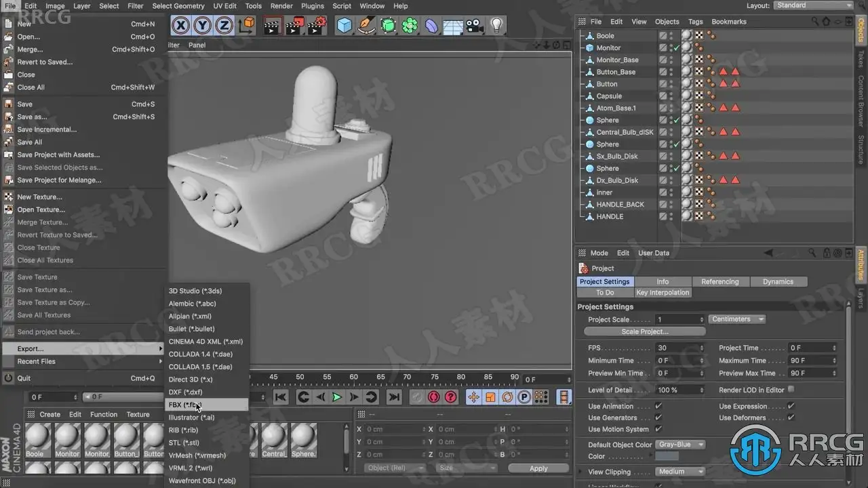Toggle the Y axis lock icon
868x488 pixels.
pos(202,26)
